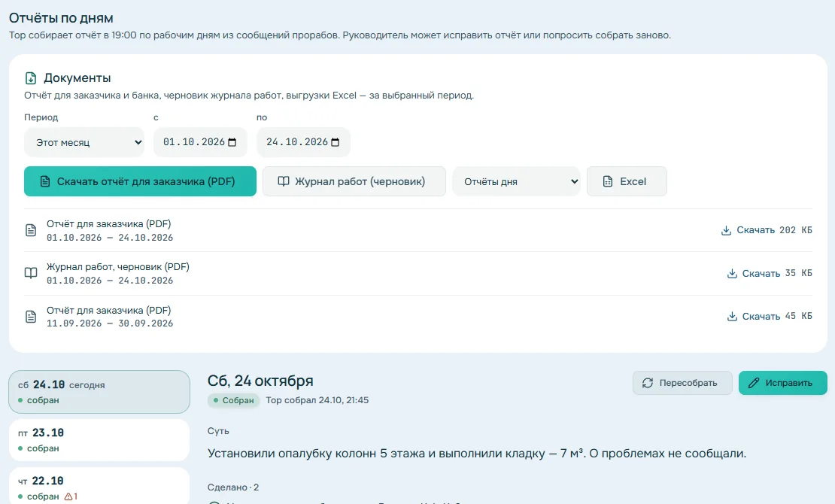Click the 'Отчёты по дням' page heading
Screen dimensions: 835x504
pyautogui.click(x=61, y=18)
